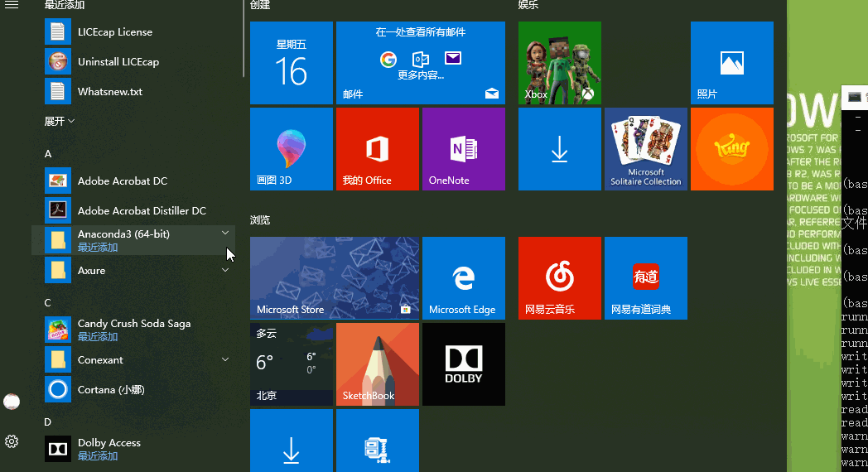
Task: Launch the OneNote tile
Action: coord(463,149)
